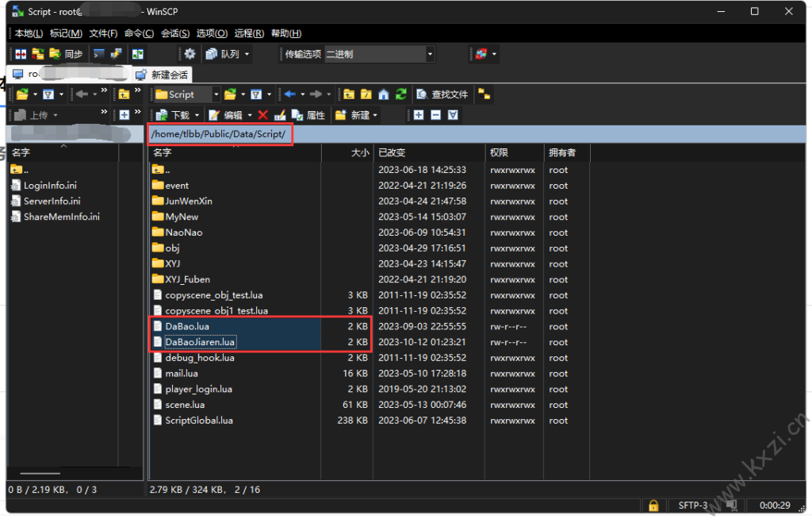Click the 新建 new button
This screenshot has width=812, height=519.
[353, 115]
